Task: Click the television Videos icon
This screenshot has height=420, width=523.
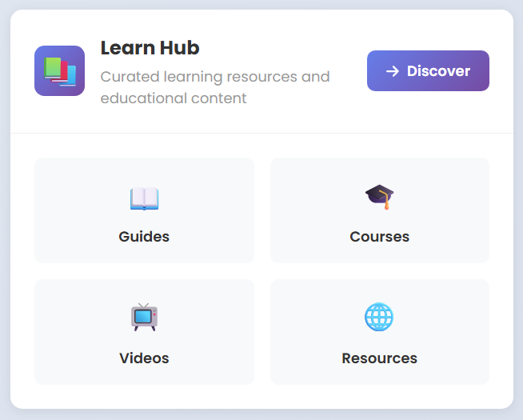Action: 144,317
